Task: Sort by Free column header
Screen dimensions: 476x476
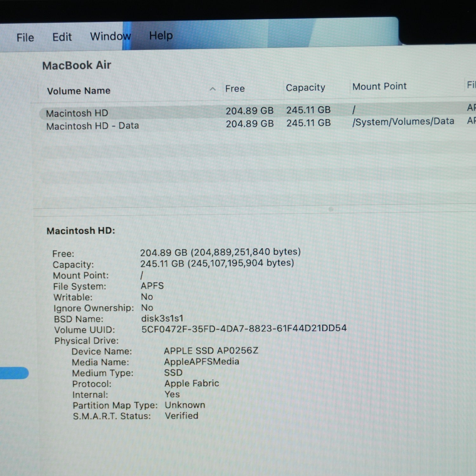Action: pos(235,89)
